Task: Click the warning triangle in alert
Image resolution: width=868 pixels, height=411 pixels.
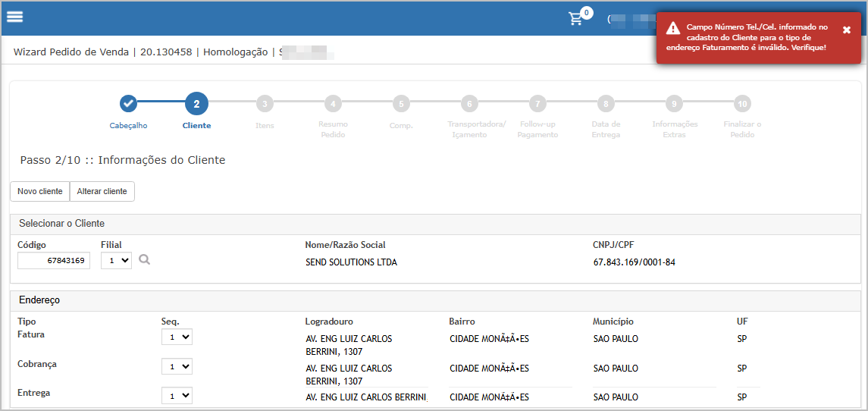Action: pyautogui.click(x=672, y=29)
